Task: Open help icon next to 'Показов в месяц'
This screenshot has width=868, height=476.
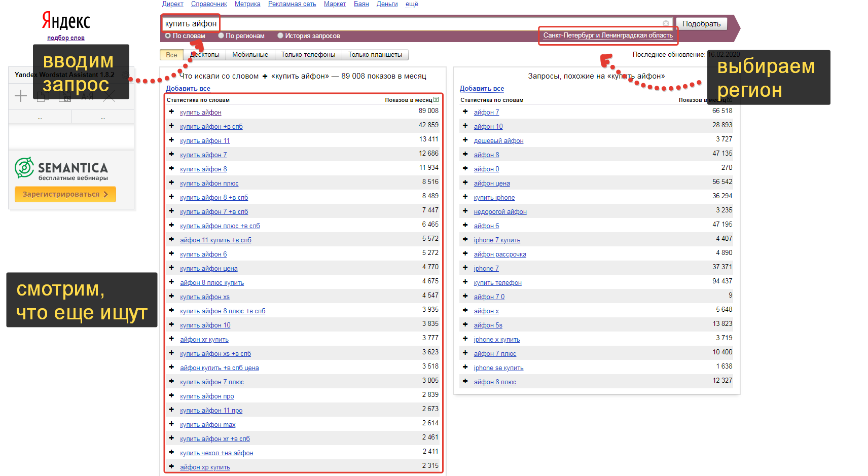Action: pyautogui.click(x=436, y=100)
